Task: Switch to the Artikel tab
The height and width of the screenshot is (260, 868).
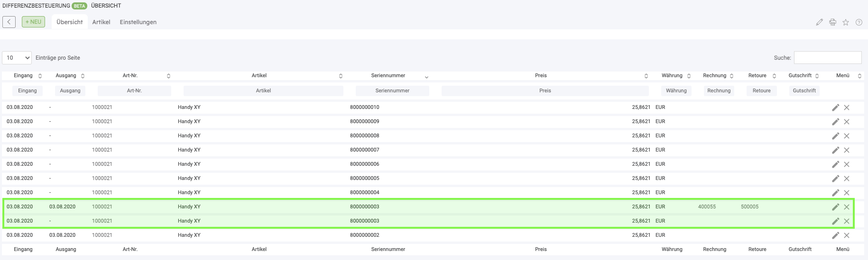Action: point(101,22)
